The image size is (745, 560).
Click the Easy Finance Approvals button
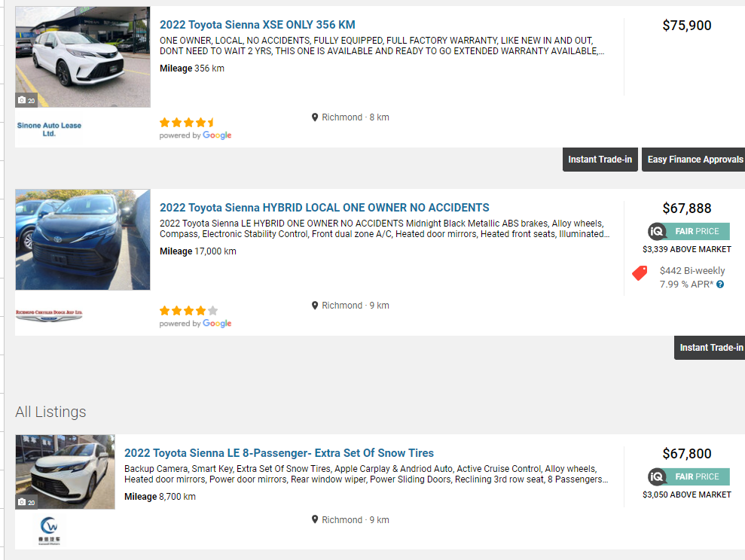tap(694, 160)
